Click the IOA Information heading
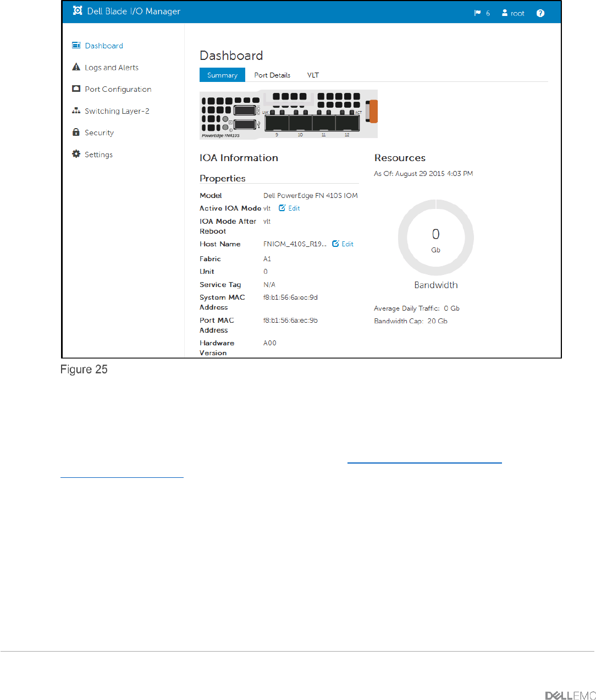596x700 pixels. (x=239, y=158)
